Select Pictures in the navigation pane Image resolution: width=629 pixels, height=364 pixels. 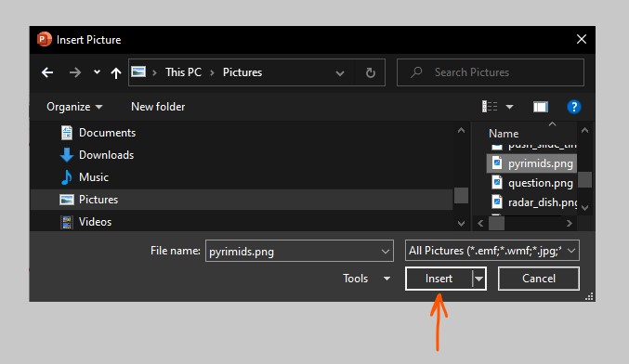(242, 200)
